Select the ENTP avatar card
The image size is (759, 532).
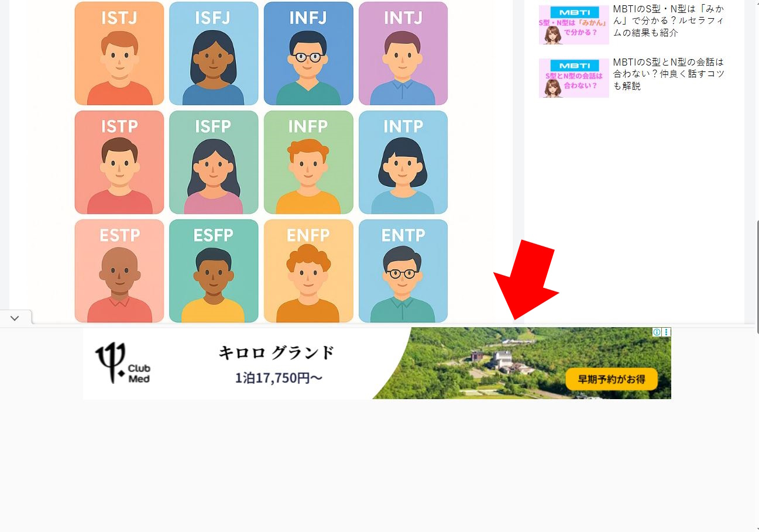[x=403, y=271]
